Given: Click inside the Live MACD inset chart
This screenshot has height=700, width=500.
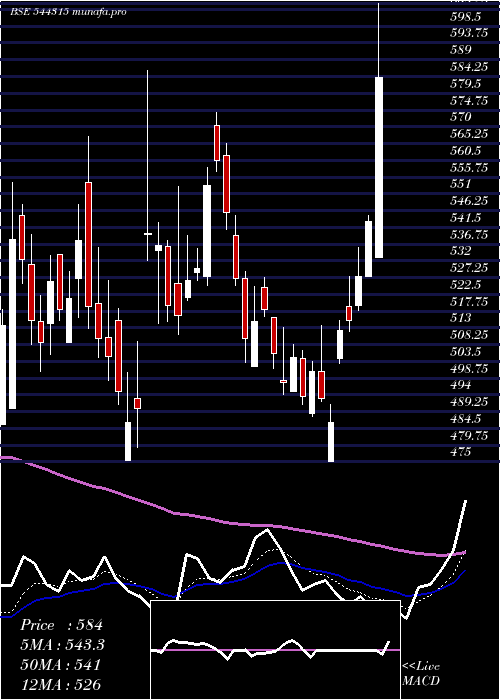Looking at the screenshot, I should click(x=275, y=650).
